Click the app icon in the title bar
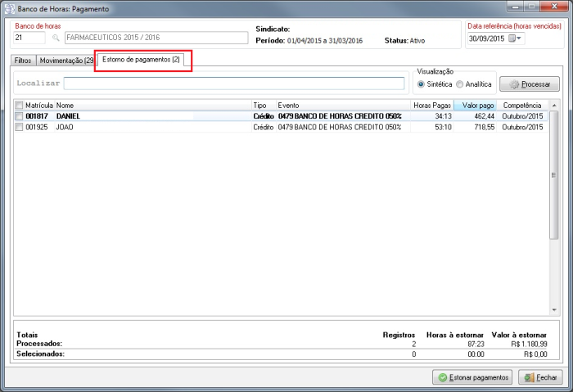The image size is (573, 392). pyautogui.click(x=9, y=8)
